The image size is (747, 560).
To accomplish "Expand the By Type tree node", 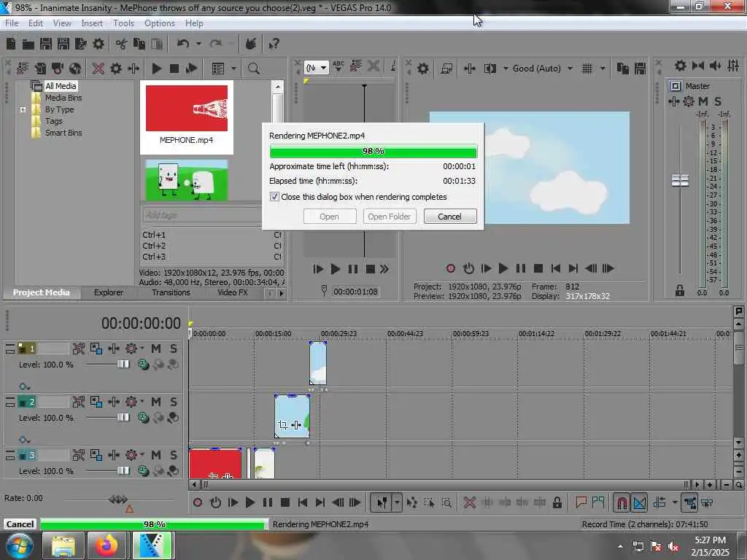I will click(23, 109).
